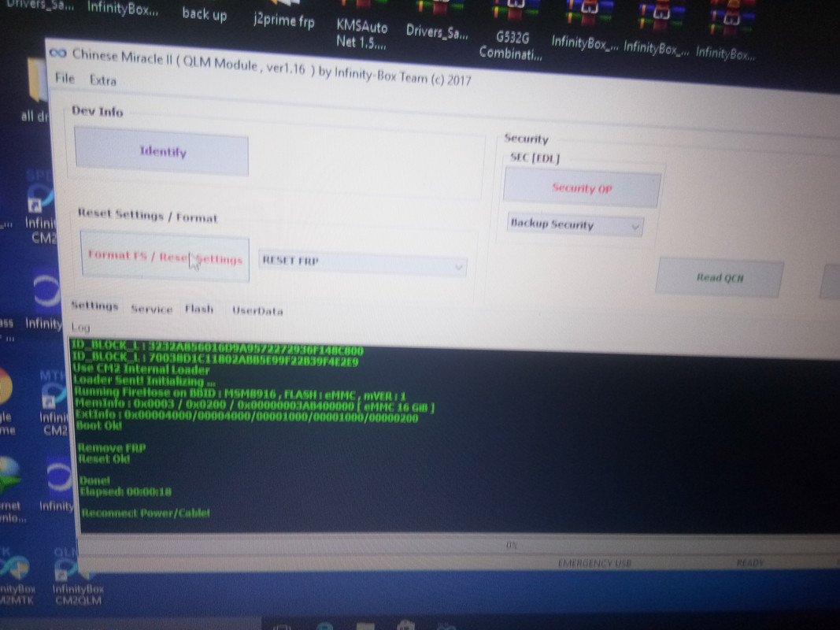Click the 'Loader Sent! Initializing' log line

point(144,381)
